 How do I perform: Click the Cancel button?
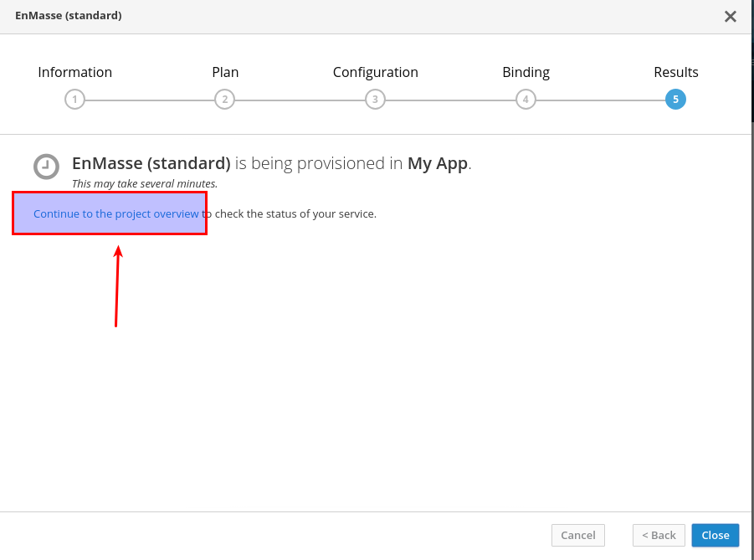tap(578, 535)
